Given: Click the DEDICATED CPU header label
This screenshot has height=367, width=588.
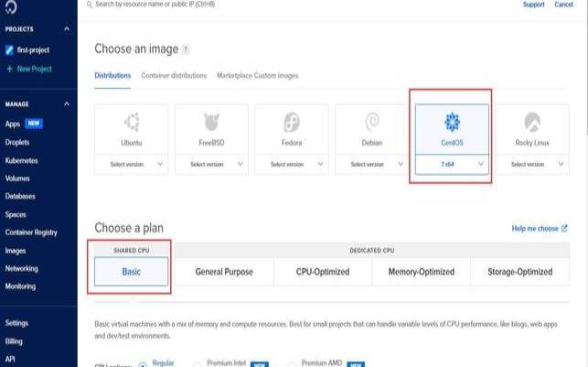Looking at the screenshot, I should tap(372, 250).
